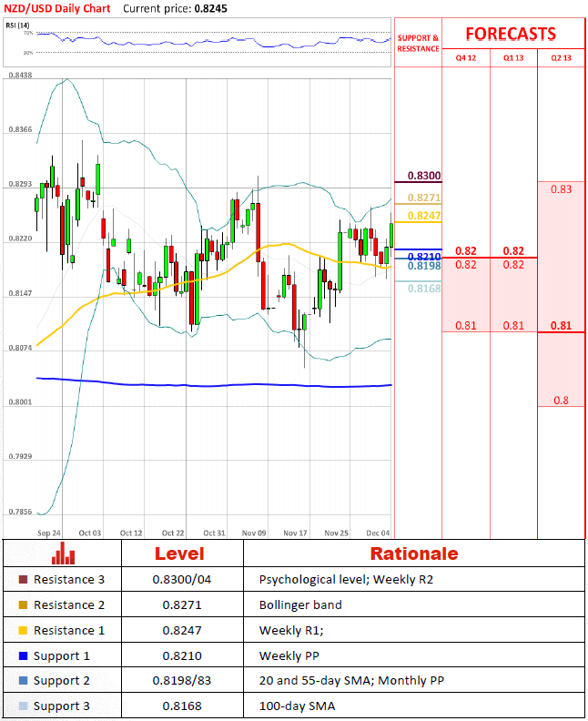Select the Q4 12 forecast column header
Screen dimensions: 588x721
tap(465, 57)
